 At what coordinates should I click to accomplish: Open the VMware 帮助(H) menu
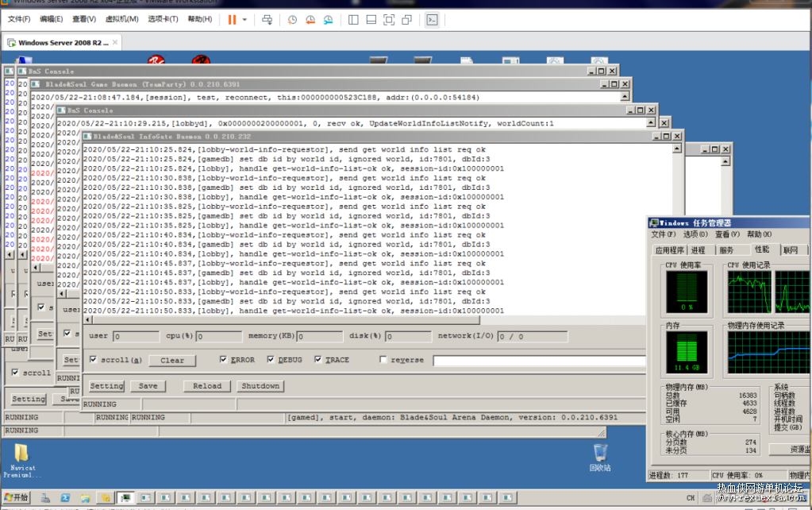pyautogui.click(x=200, y=19)
